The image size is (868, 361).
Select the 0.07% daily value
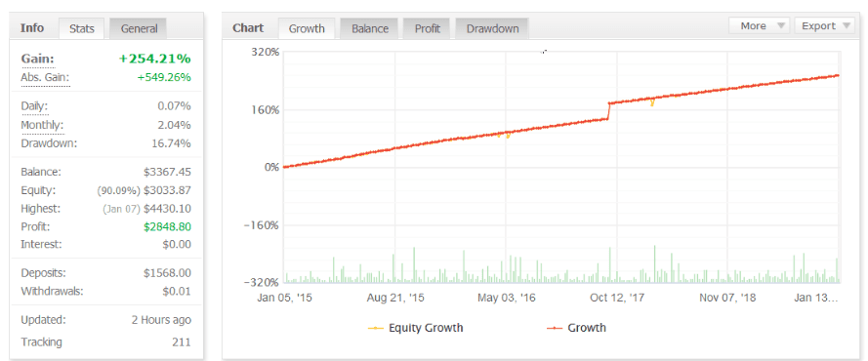point(175,105)
